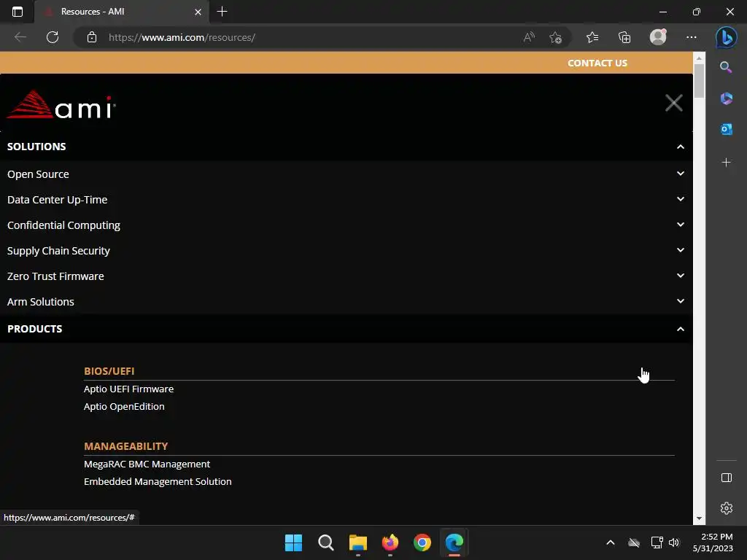The image size is (747, 560).
Task: Open the Outlook sidebar icon
Action: pos(726,129)
